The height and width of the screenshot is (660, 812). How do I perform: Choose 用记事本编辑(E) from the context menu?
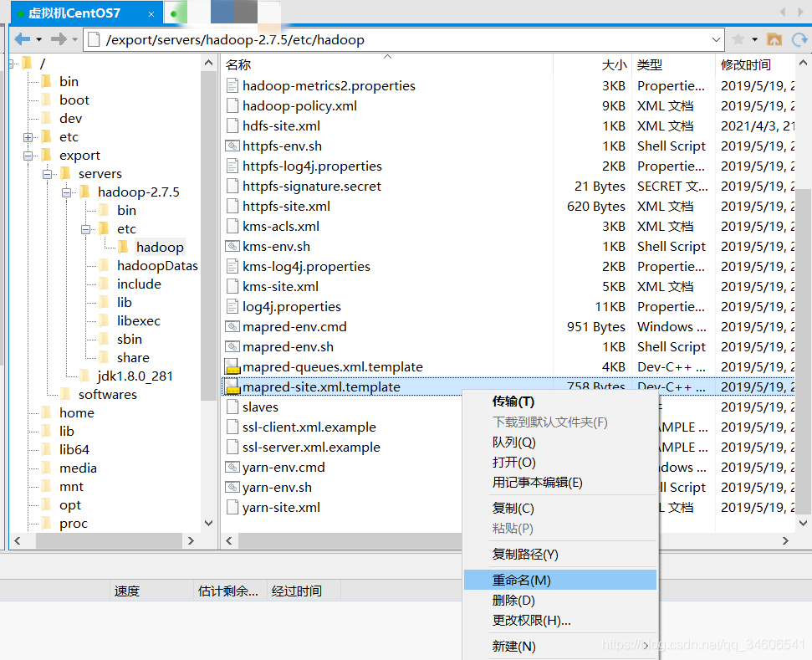pos(559,483)
